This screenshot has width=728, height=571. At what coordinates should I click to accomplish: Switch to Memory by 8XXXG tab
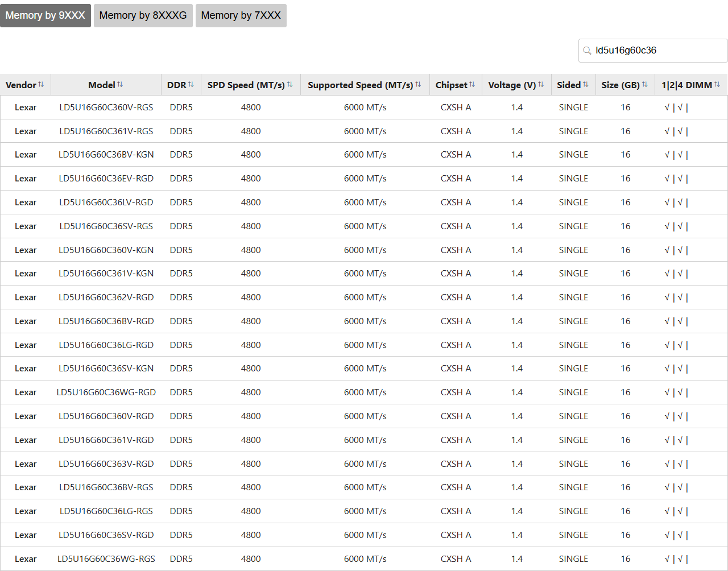pyautogui.click(x=143, y=15)
